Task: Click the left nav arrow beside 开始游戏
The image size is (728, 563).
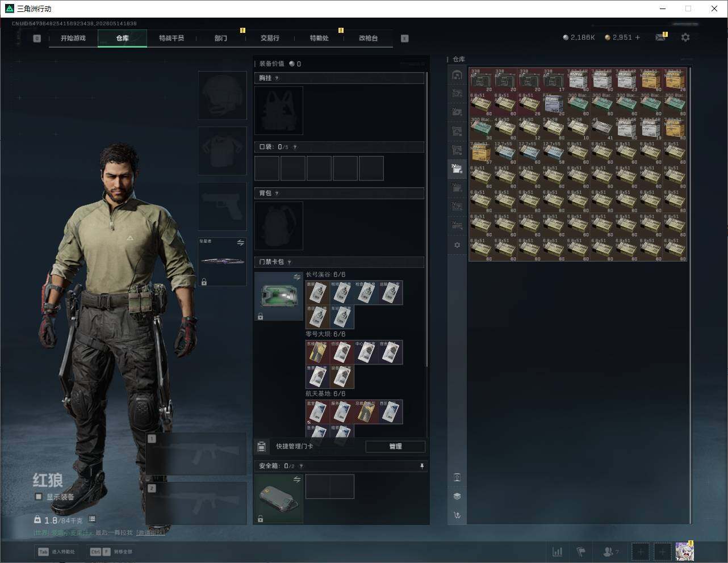Action: pyautogui.click(x=37, y=39)
